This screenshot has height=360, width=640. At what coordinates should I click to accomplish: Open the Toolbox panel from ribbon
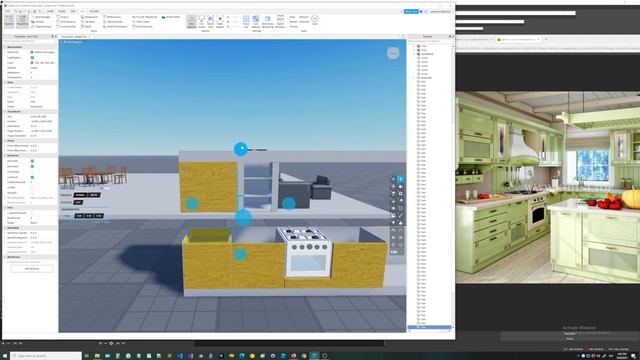[x=38, y=22]
